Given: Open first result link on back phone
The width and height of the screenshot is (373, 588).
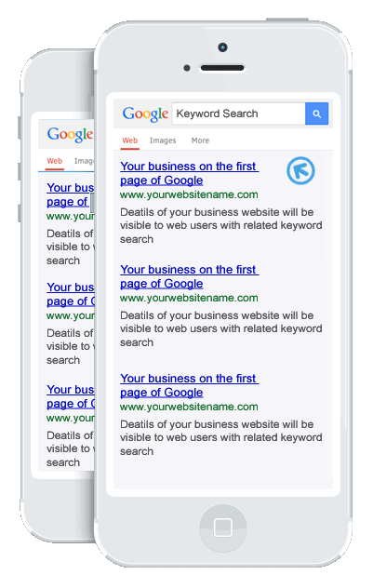Looking at the screenshot, I should [70, 194].
